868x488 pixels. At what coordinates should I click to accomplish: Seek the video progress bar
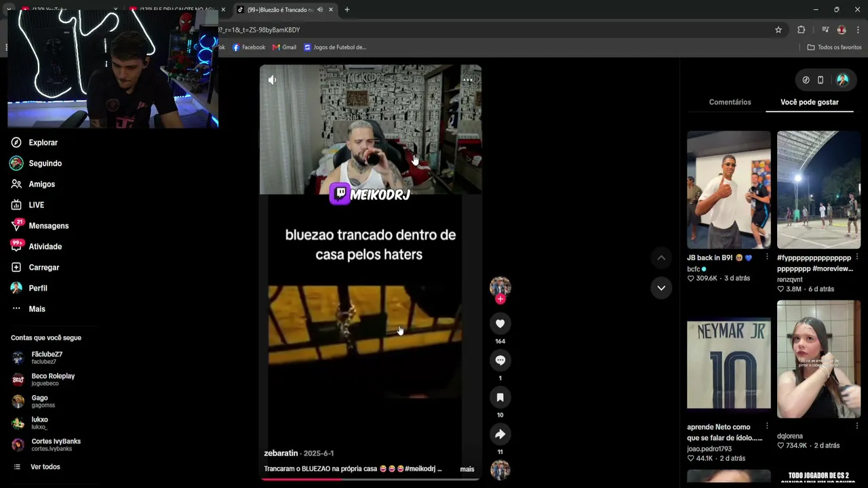370,479
